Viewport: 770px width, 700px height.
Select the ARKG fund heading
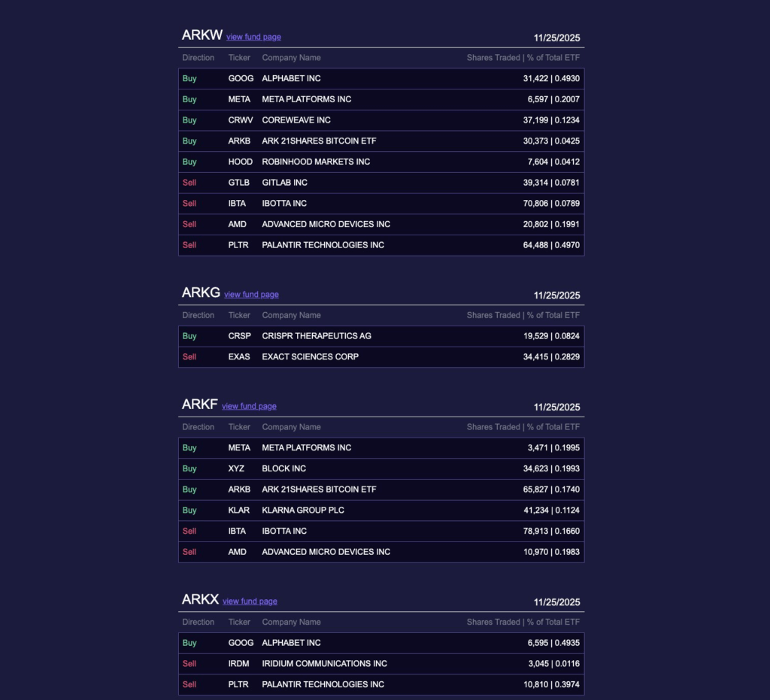[x=201, y=292]
